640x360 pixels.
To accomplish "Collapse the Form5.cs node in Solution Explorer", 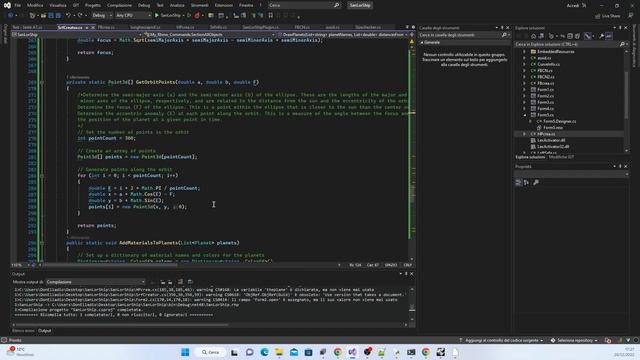I will (525, 115).
